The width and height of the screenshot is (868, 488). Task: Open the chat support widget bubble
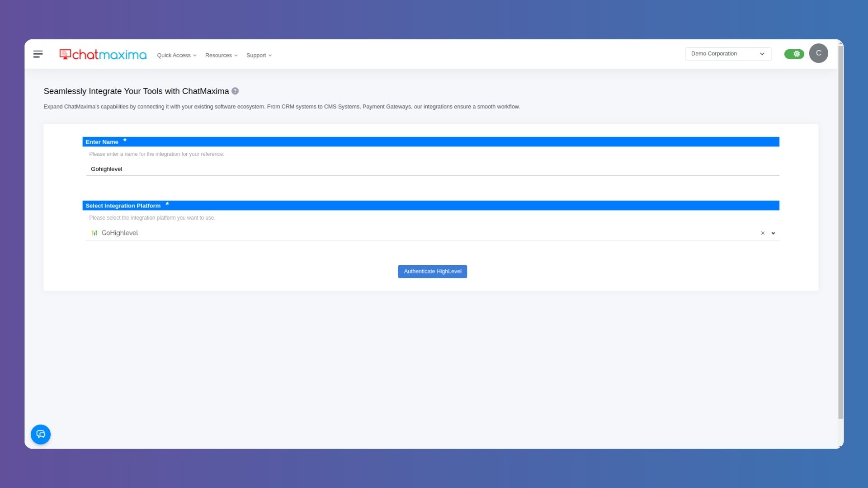tap(41, 434)
